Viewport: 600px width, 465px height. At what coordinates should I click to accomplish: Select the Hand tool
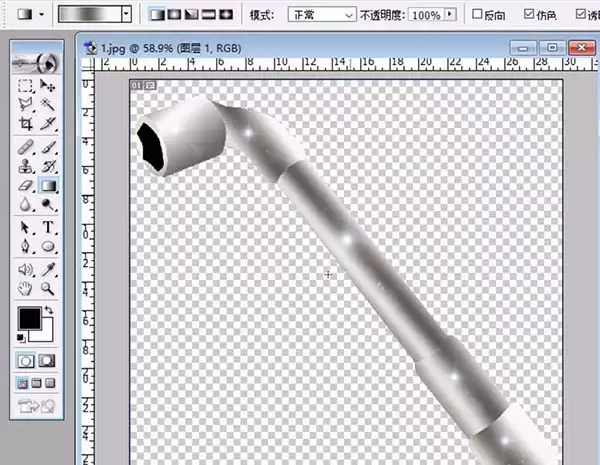[25, 288]
